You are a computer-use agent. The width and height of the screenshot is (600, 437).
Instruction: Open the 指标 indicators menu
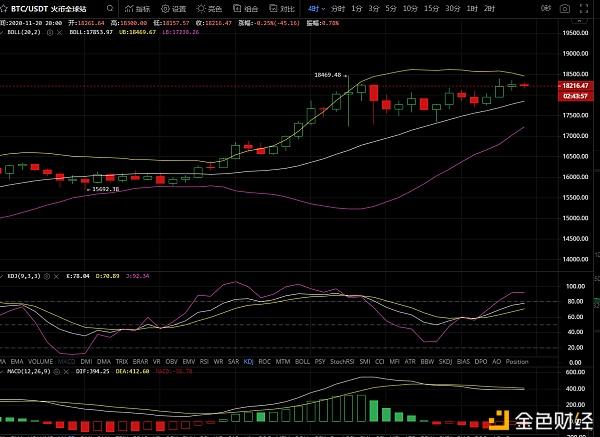click(137, 8)
